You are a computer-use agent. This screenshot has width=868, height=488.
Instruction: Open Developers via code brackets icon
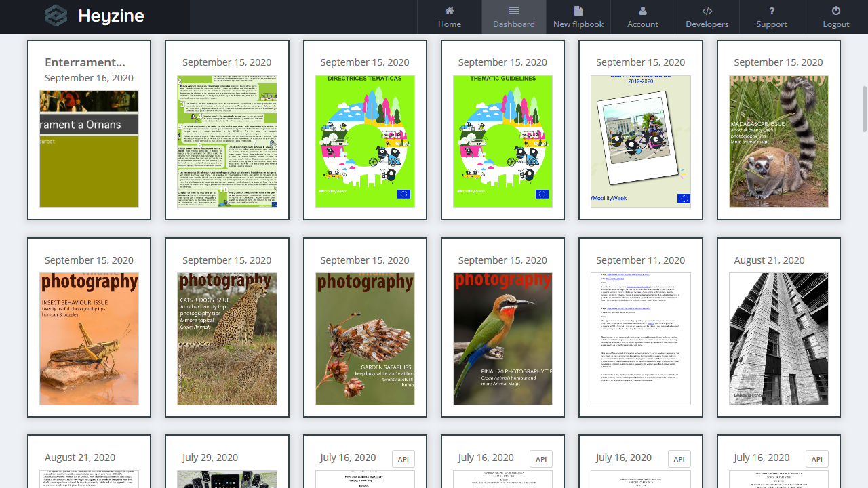(x=707, y=11)
